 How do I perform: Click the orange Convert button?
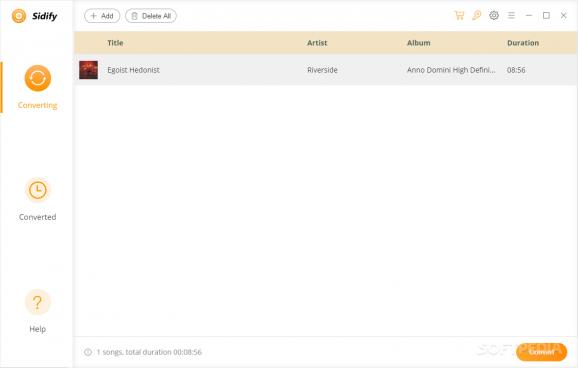[541, 352]
